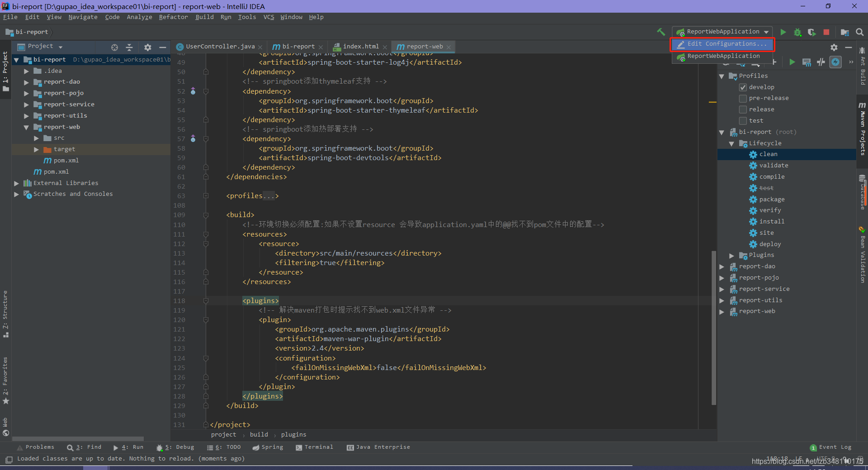The width and height of the screenshot is (868, 470).
Task: Open Project panel settings gear
Action: coord(147,47)
